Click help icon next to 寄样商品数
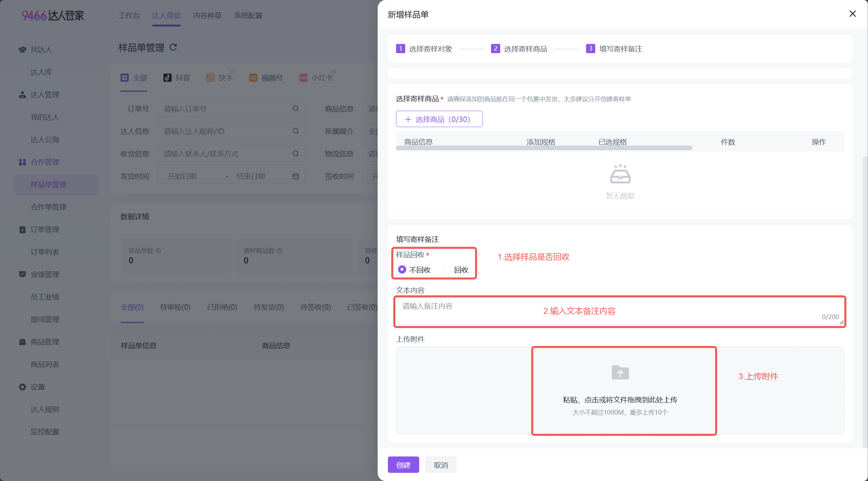The image size is (868, 481). [x=280, y=251]
